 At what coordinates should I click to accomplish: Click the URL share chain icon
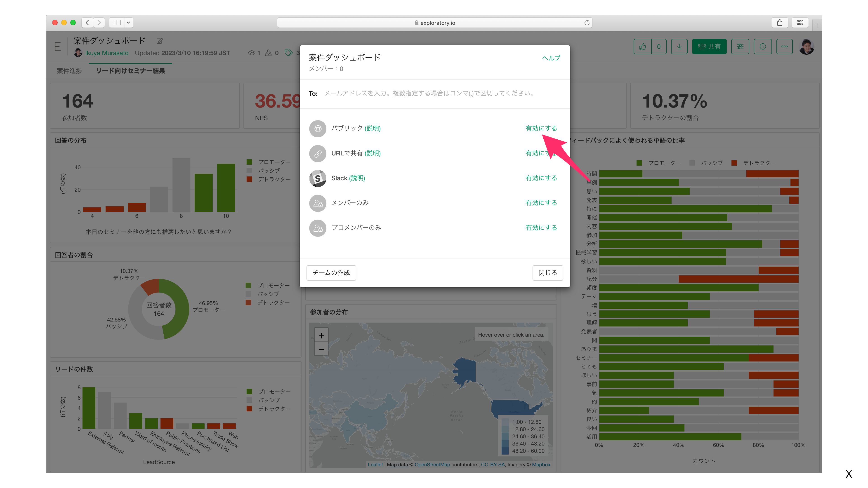[318, 153]
